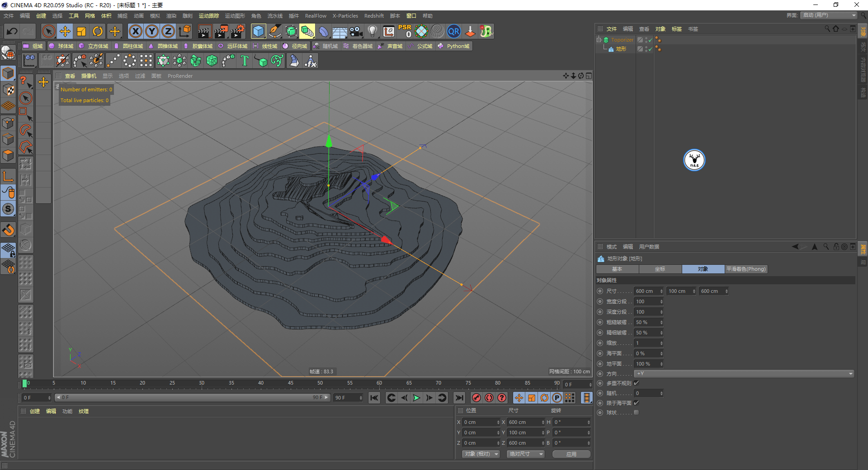Click the timeline preview range bar
The image size is (868, 470).
pyautogui.click(x=192, y=397)
